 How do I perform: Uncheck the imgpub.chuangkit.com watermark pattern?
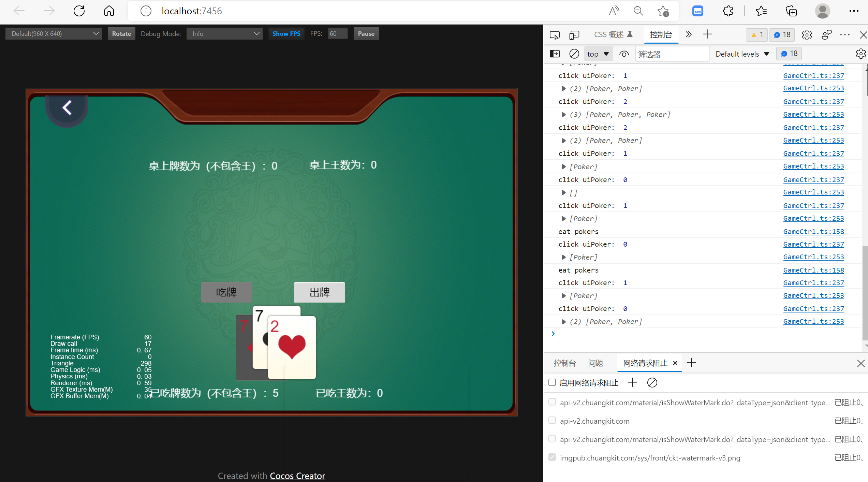(x=552, y=457)
